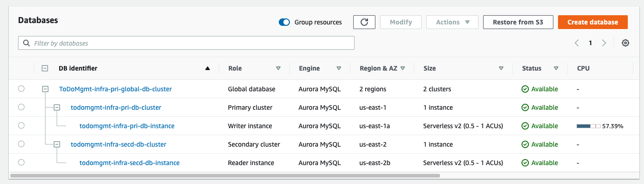Click the CPU column header
Image resolution: width=644 pixels, height=184 pixels.
click(x=583, y=68)
